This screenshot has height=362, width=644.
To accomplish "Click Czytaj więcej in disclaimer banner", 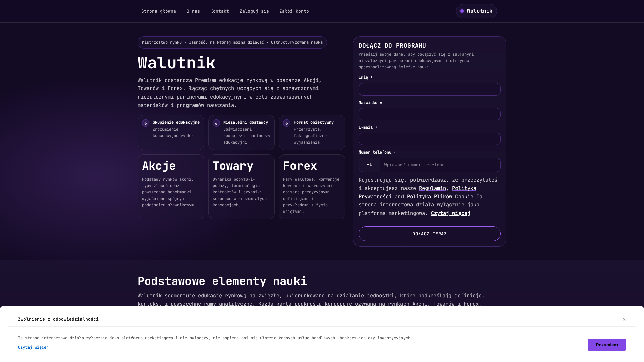I will [33, 347].
